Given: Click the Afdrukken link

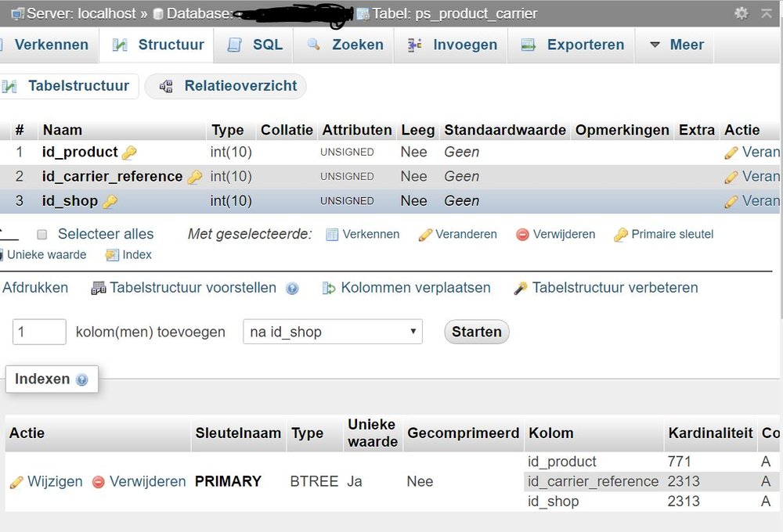Looking at the screenshot, I should point(35,288).
